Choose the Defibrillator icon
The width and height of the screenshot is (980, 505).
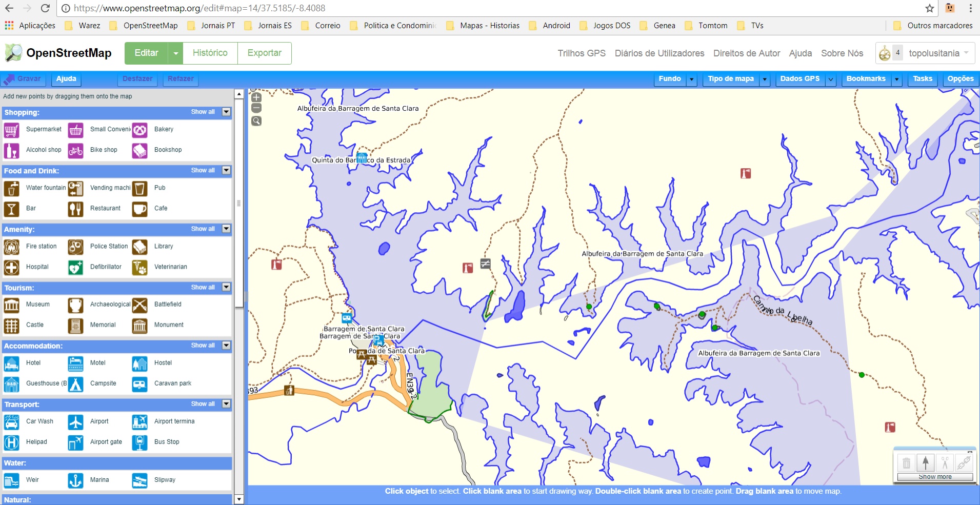(x=76, y=268)
